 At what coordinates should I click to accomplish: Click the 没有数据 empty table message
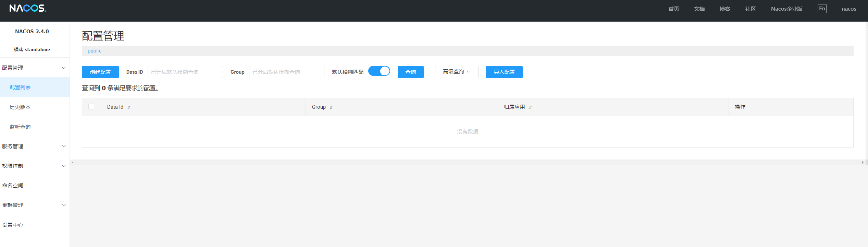468,131
